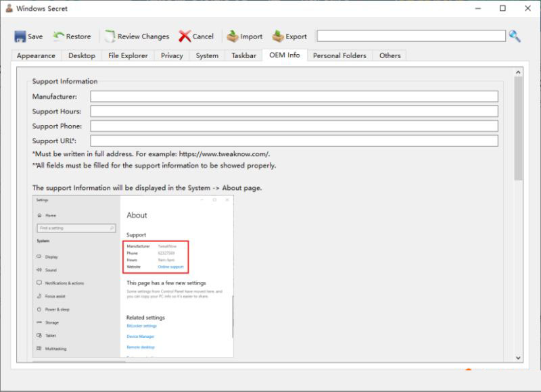541x392 pixels.
Task: Switch to the Appearance tab
Action: click(37, 55)
